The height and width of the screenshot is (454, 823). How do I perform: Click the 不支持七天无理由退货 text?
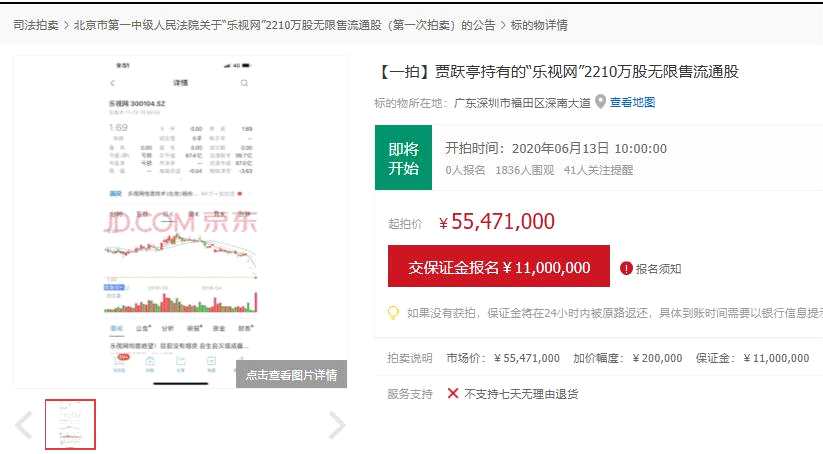coord(521,394)
